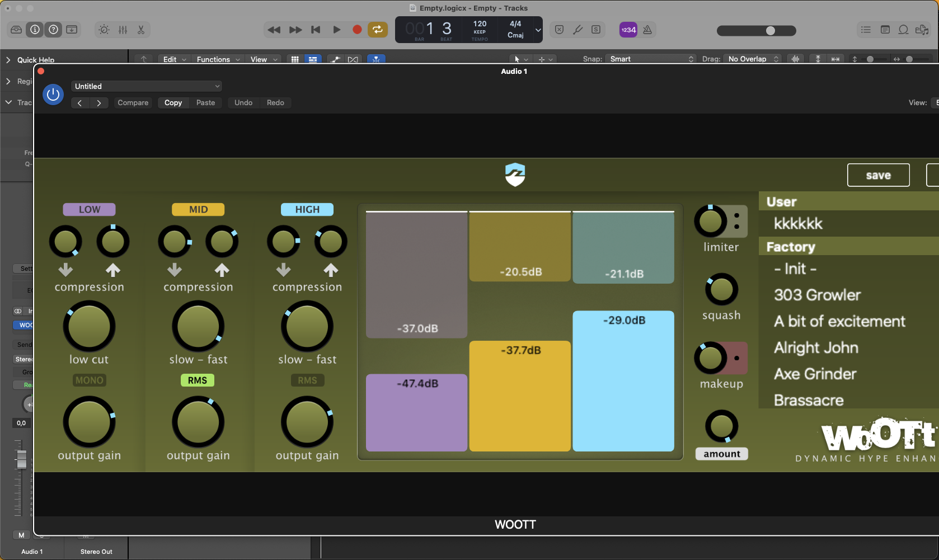Click the Fast Forward transport button
Viewport: 939px width, 560px height.
295,30
